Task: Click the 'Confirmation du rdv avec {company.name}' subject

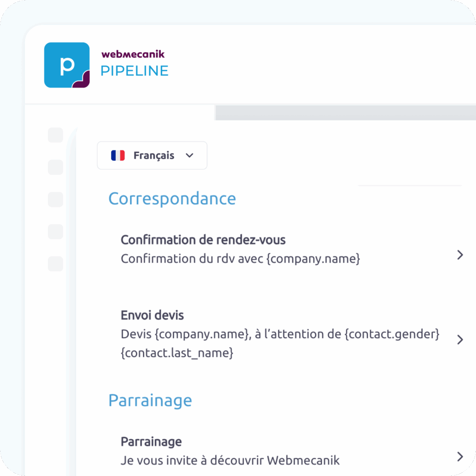Action: pyautogui.click(x=240, y=259)
